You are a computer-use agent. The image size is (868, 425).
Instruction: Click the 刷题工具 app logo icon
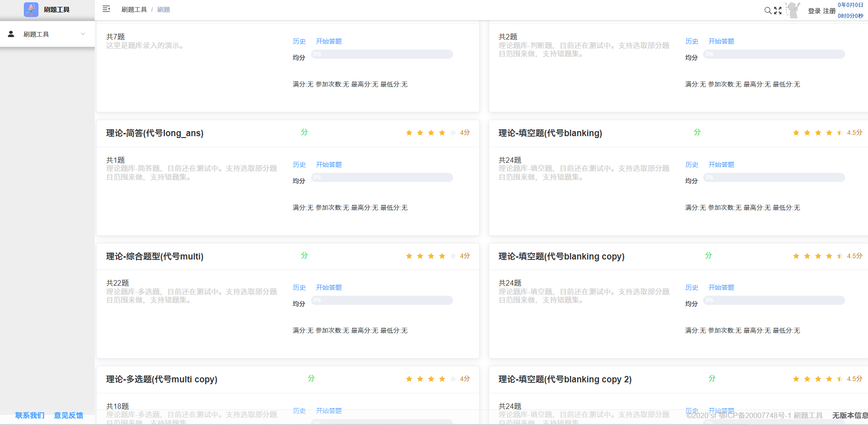tap(31, 10)
